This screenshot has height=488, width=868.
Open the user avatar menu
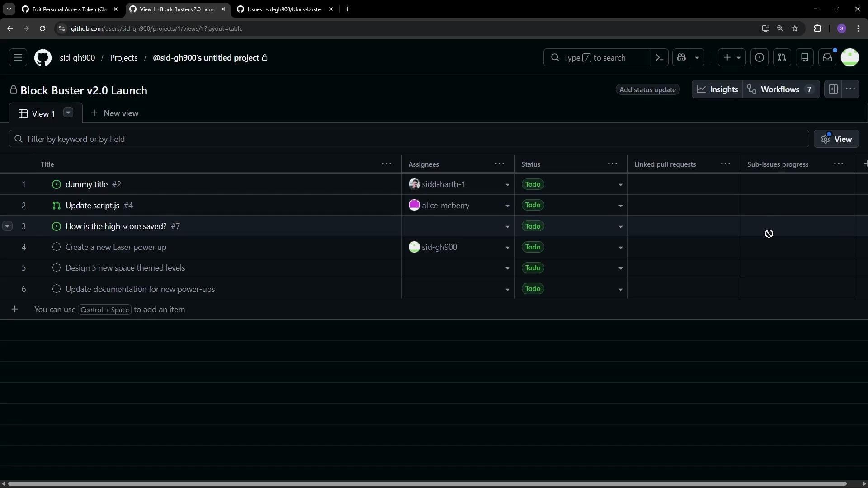850,58
